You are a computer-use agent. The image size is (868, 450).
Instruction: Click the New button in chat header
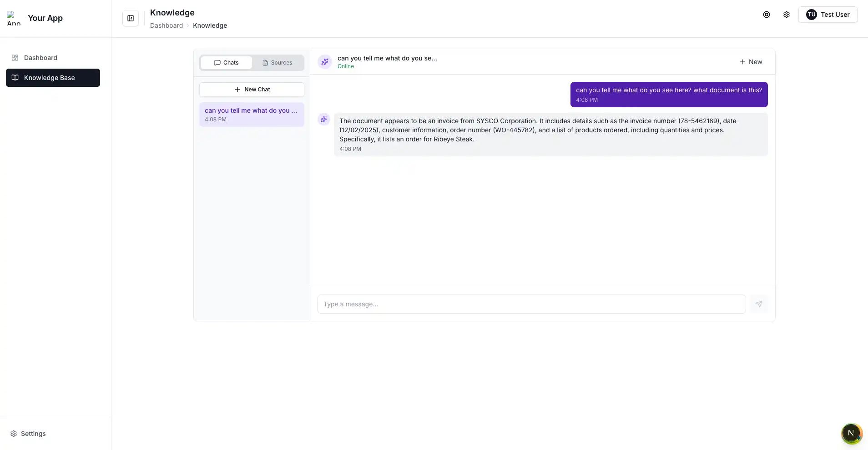[751, 62]
